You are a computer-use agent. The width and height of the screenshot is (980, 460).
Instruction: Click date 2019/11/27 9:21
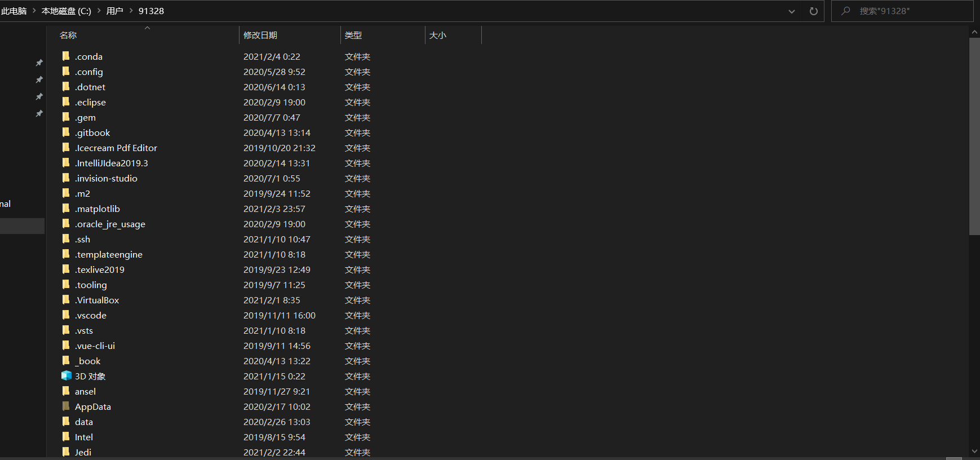pos(277,391)
